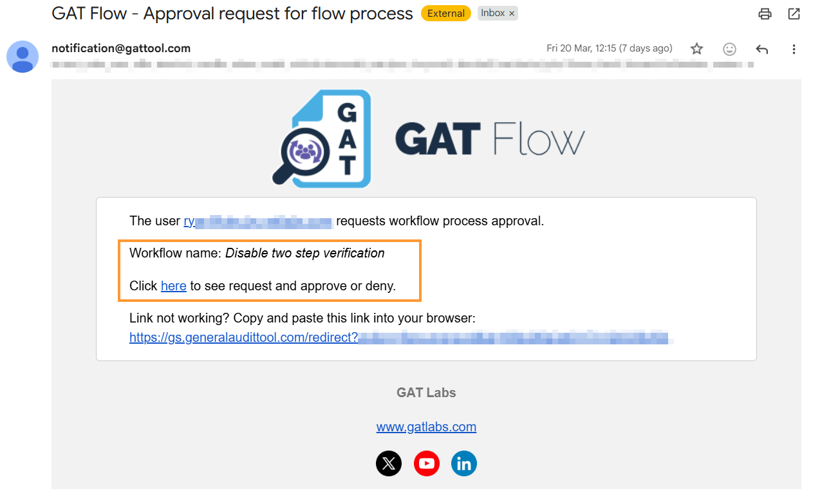Image resolution: width=822 pixels, height=504 pixels.
Task: Add an emoji reaction to the email
Action: click(x=729, y=49)
